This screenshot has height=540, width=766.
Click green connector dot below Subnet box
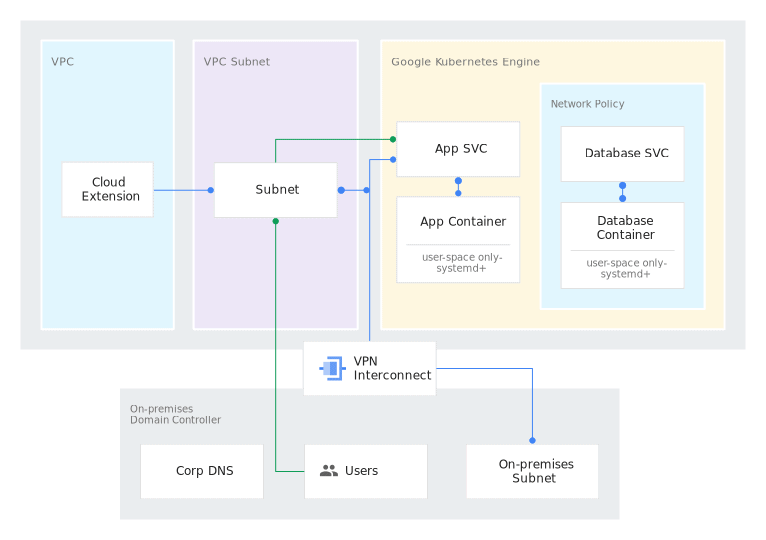pyautogui.click(x=276, y=221)
